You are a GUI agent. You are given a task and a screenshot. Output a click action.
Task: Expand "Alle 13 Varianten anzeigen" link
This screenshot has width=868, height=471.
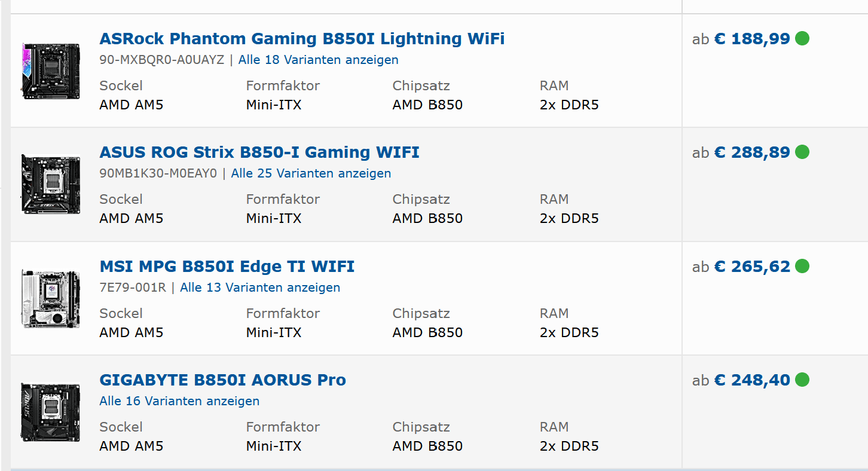(x=260, y=288)
